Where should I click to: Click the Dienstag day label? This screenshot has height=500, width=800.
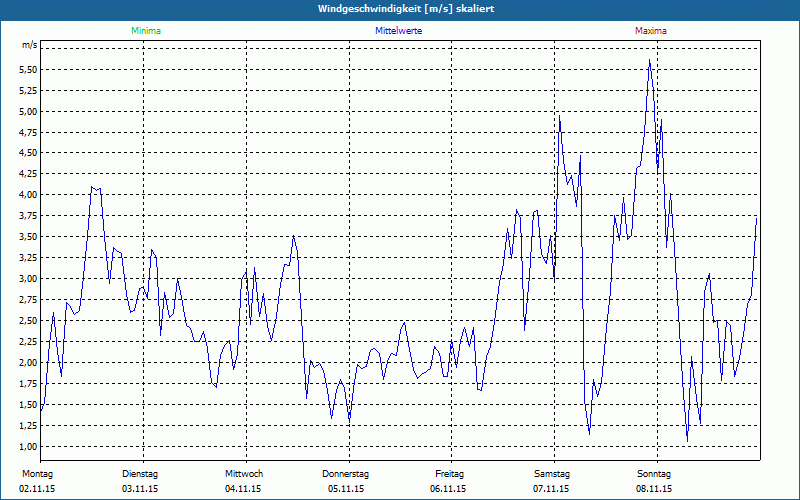pos(140,474)
